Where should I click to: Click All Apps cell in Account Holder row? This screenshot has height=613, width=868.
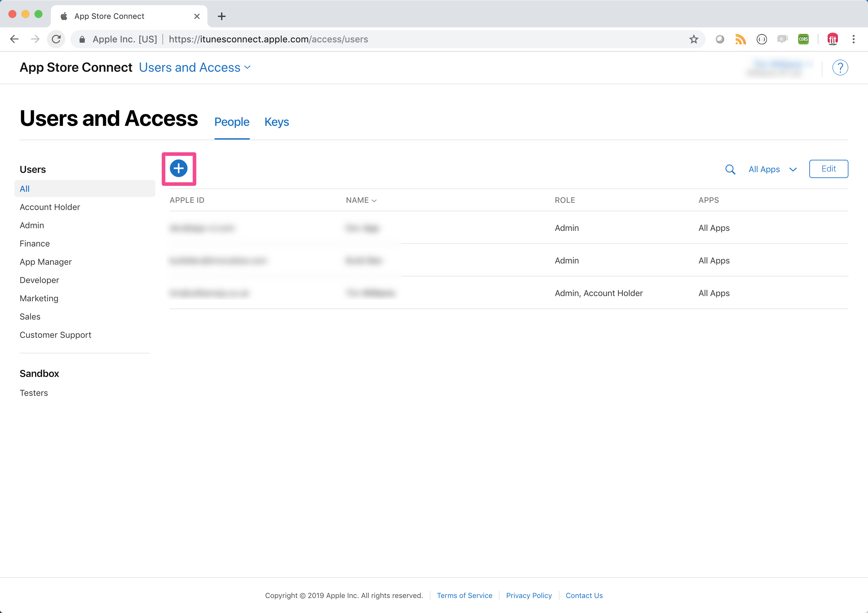[x=714, y=293]
